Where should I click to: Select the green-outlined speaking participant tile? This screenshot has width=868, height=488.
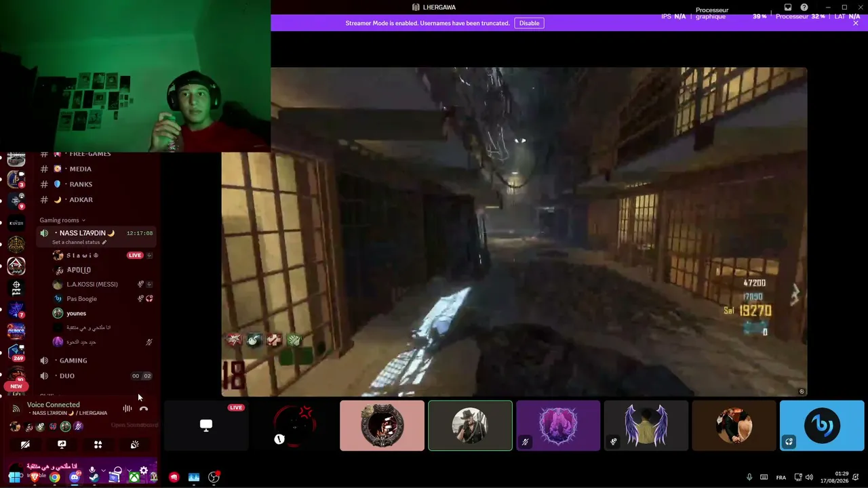(x=471, y=426)
